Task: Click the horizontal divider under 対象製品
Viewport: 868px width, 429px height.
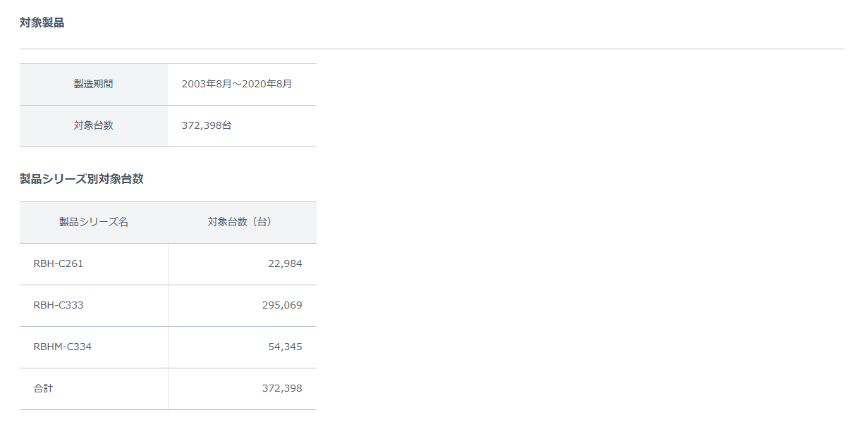Action: tap(432, 49)
